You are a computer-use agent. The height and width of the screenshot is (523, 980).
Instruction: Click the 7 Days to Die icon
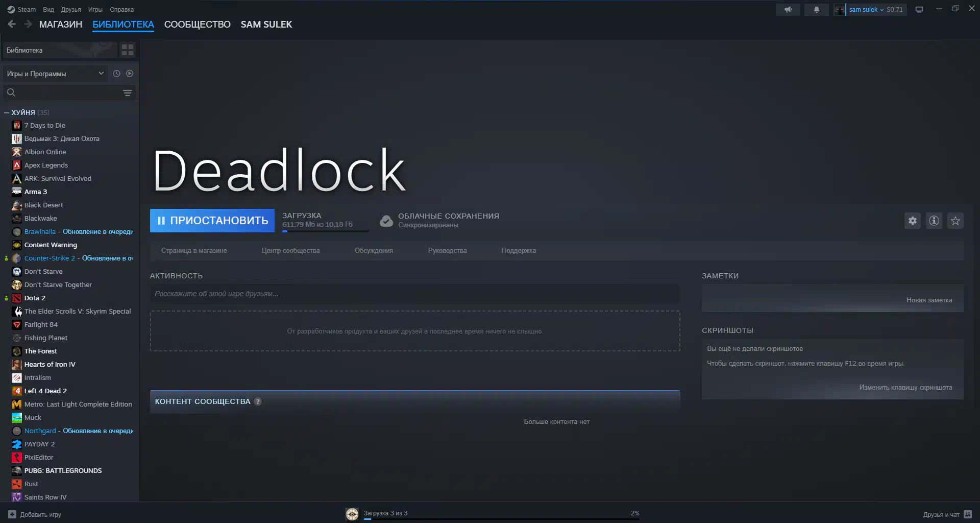click(17, 125)
